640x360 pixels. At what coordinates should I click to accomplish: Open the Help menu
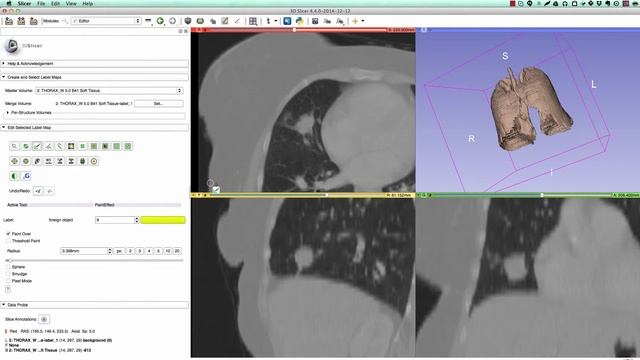pyautogui.click(x=88, y=3)
